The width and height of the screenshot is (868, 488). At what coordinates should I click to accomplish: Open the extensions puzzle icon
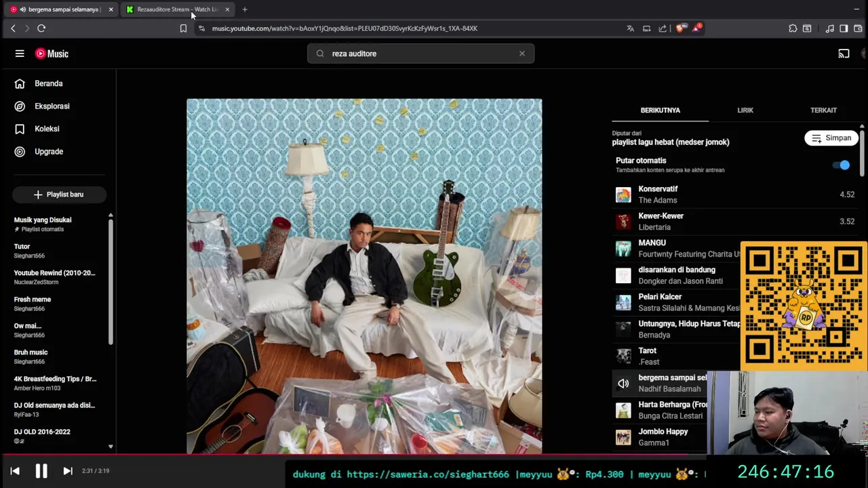coord(793,28)
